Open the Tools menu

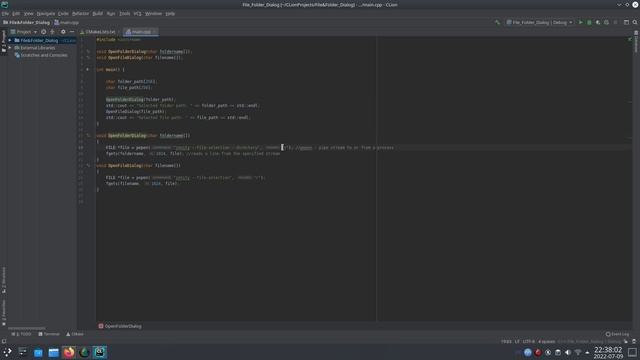[x=124, y=13]
